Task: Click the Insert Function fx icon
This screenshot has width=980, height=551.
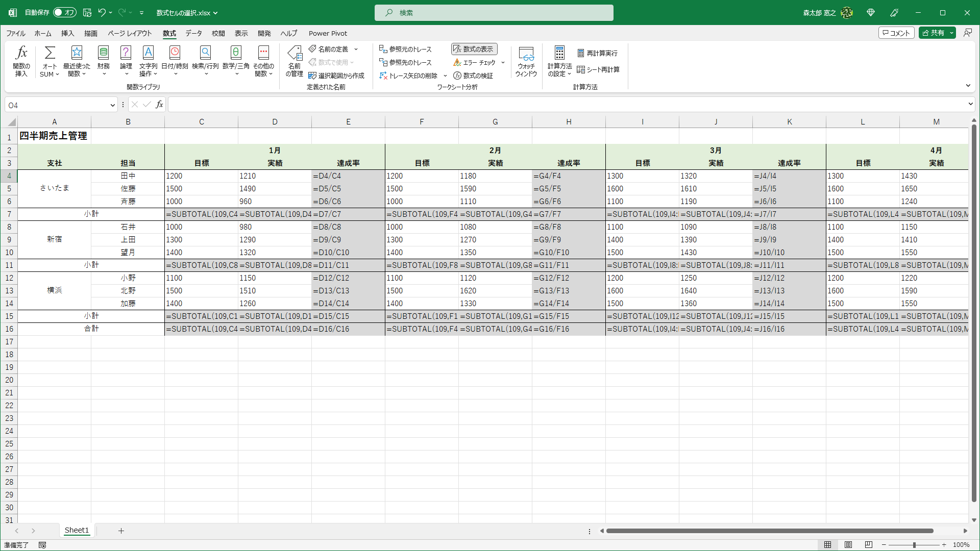Action: (21, 53)
